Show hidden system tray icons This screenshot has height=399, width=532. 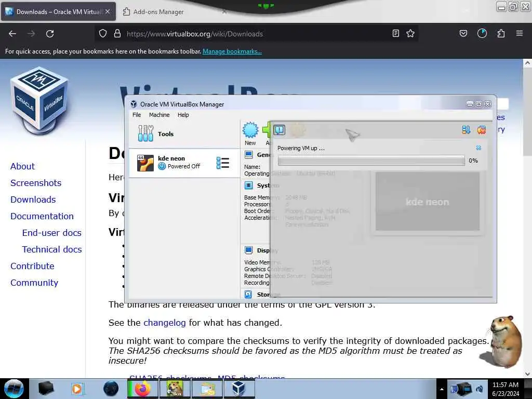click(x=442, y=389)
